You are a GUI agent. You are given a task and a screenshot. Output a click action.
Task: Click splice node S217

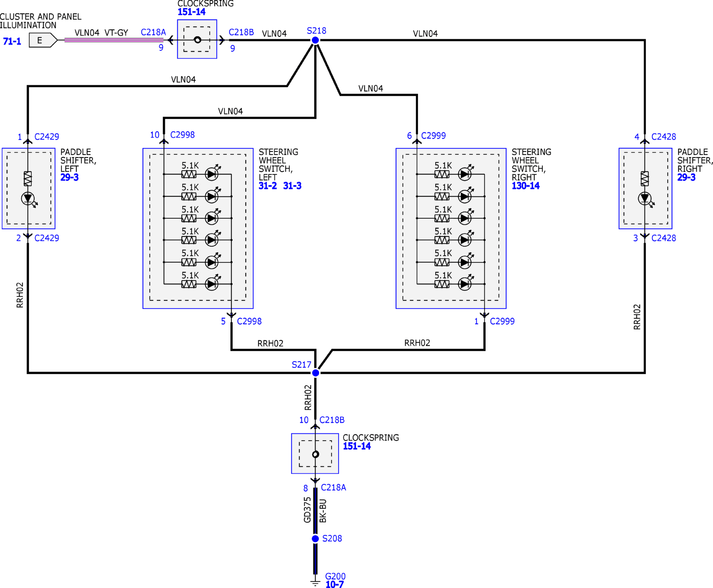(315, 373)
